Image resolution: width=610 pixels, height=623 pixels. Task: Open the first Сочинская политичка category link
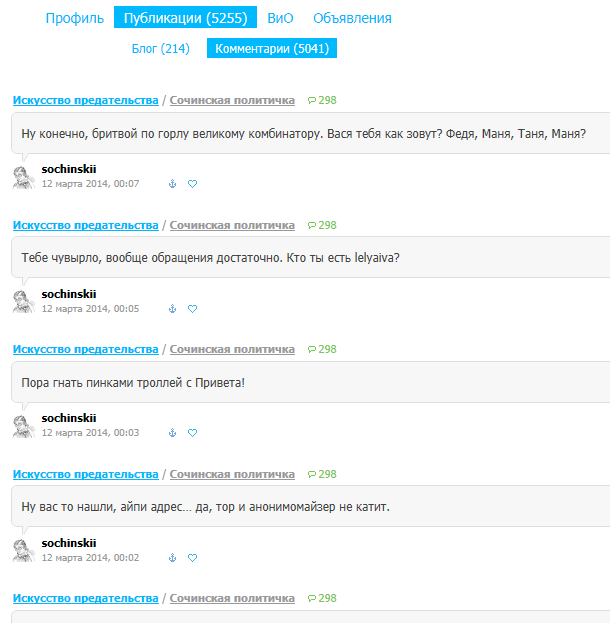coord(232,100)
